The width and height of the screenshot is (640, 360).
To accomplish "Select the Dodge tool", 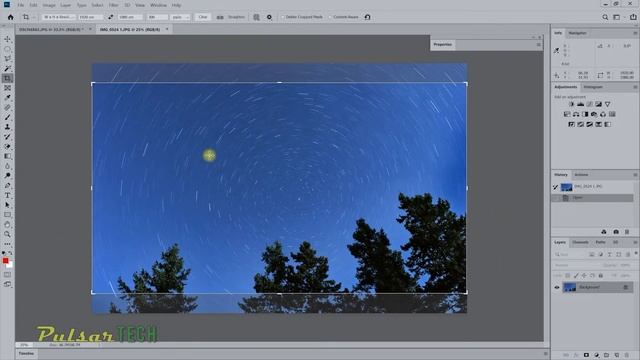I will click(7, 176).
